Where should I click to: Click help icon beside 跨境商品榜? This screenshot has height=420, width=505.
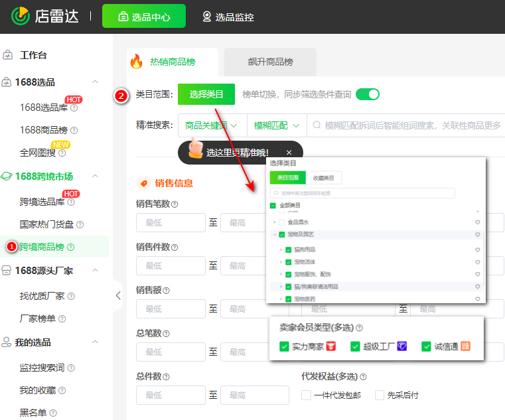(x=71, y=247)
